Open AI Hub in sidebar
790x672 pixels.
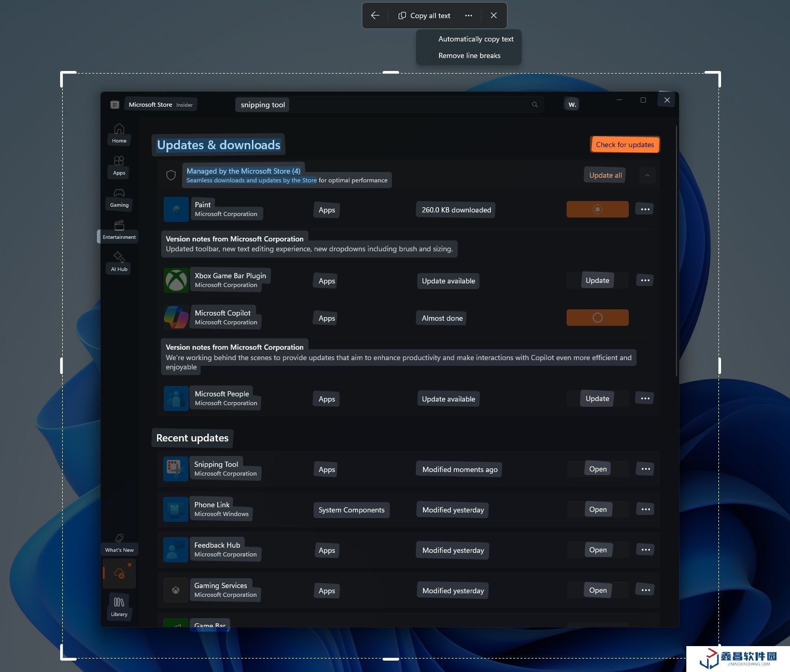click(119, 261)
